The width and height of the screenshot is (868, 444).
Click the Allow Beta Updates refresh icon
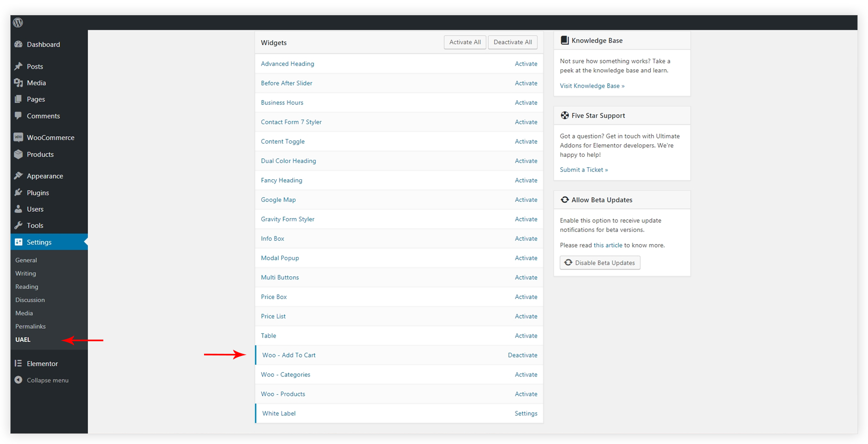565,200
